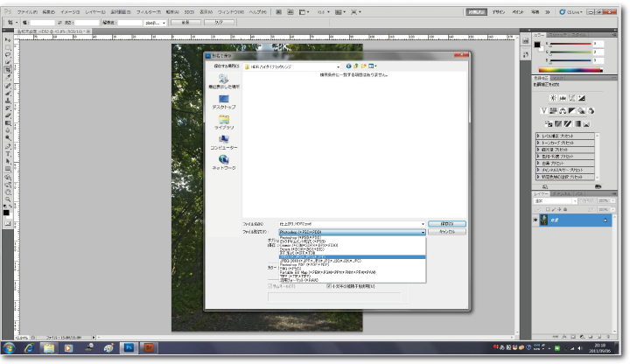
Task: Expand the file name combo box arrow
Action: tap(423, 224)
